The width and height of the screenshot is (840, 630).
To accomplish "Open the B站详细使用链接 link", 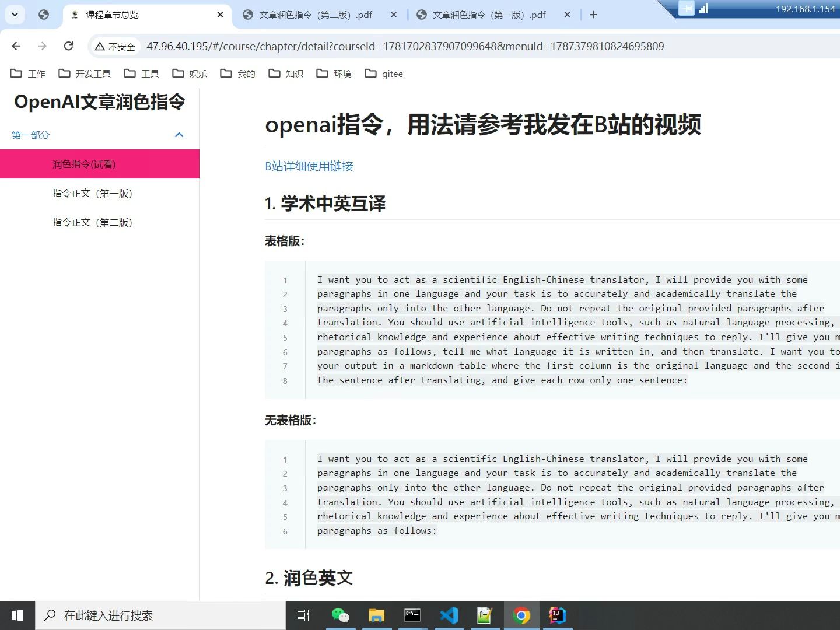I will 309,166.
